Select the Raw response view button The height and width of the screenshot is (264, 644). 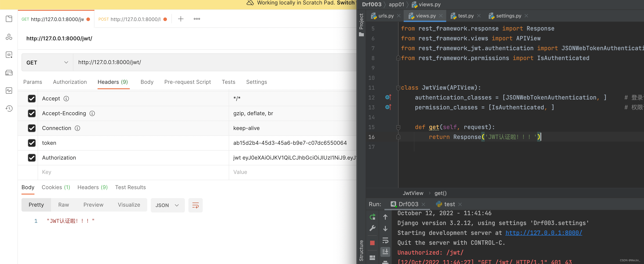pyautogui.click(x=64, y=205)
